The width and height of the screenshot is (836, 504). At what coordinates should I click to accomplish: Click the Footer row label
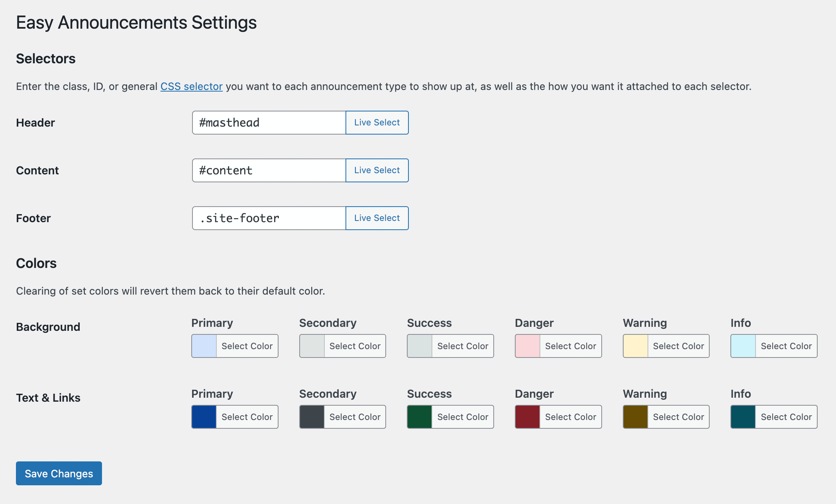(x=33, y=218)
